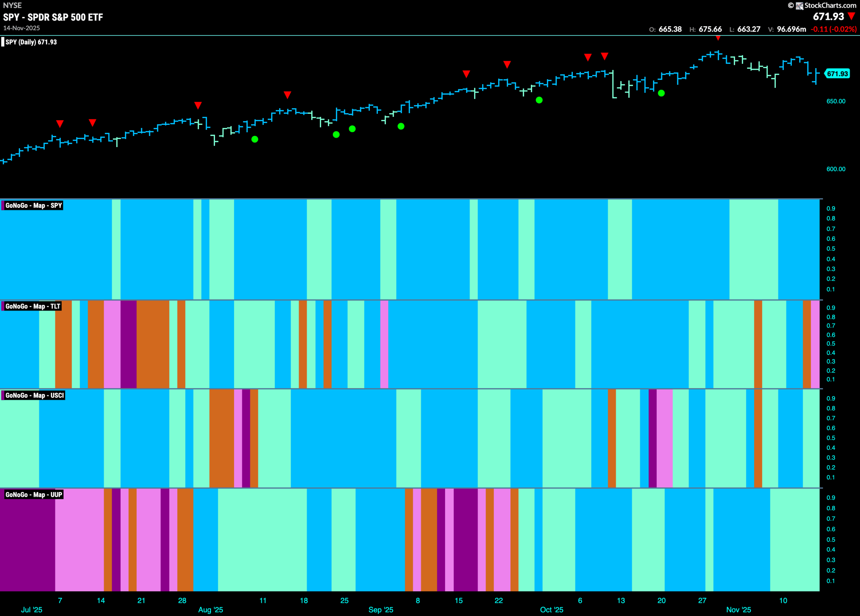Click the 14-Nov-2025 date label

21,28
